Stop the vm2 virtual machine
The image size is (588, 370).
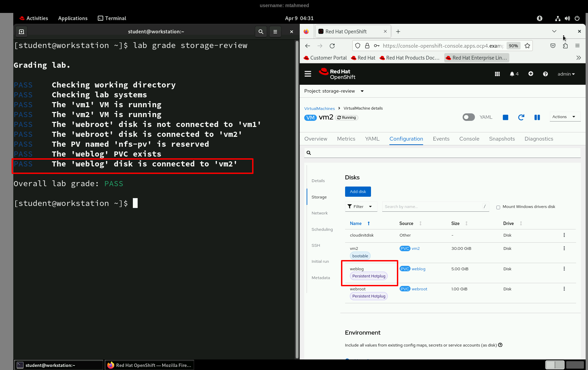pyautogui.click(x=506, y=117)
